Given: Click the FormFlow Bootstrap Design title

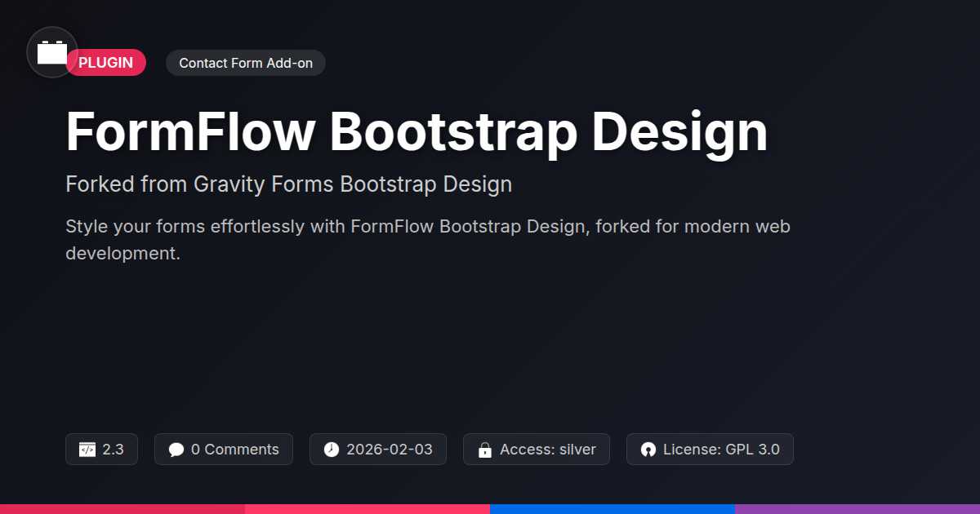Looking at the screenshot, I should (416, 132).
